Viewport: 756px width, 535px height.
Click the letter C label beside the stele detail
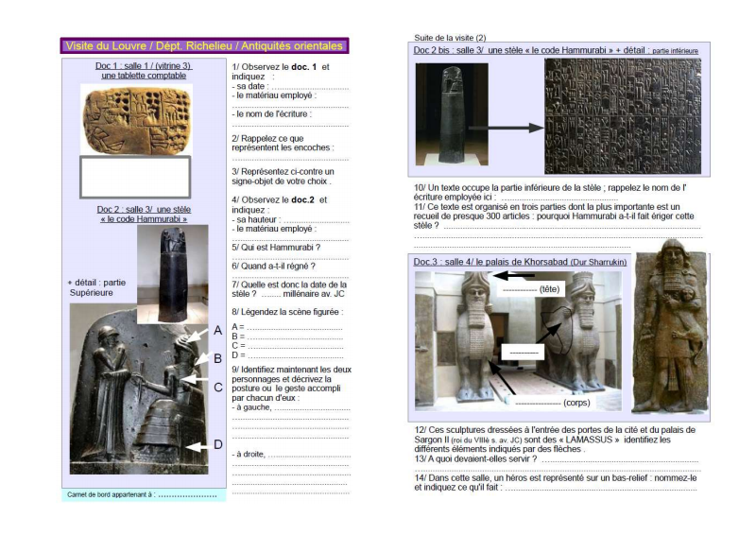[x=217, y=387]
